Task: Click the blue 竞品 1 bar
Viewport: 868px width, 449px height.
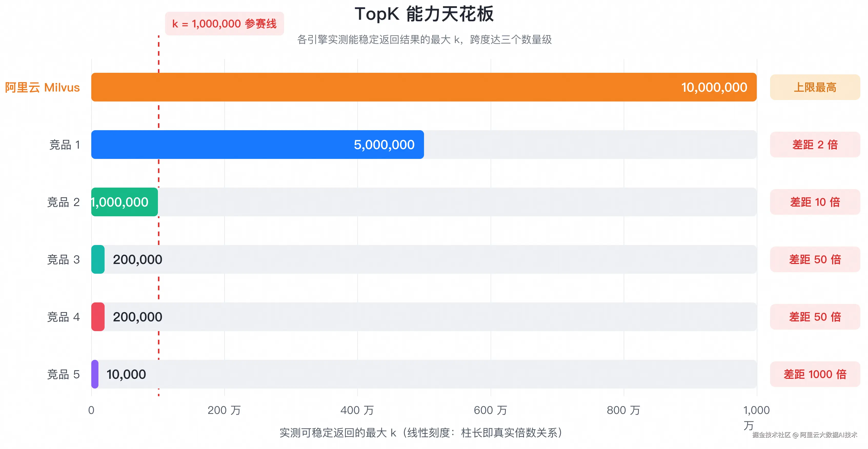Action: point(257,145)
